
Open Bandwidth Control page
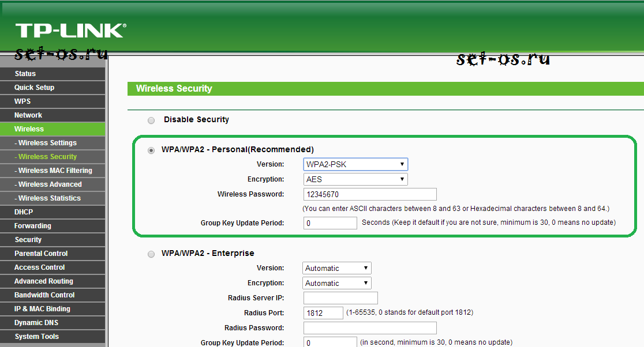[x=53, y=295]
